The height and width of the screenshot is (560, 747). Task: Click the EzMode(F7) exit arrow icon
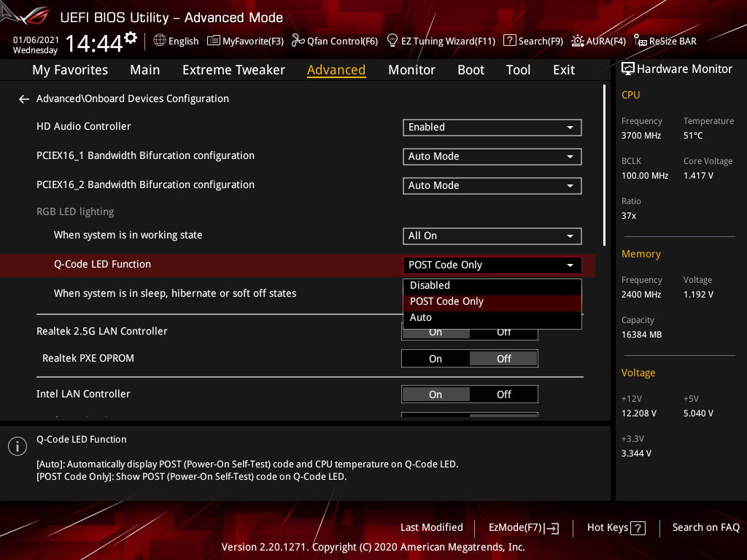coord(552,528)
